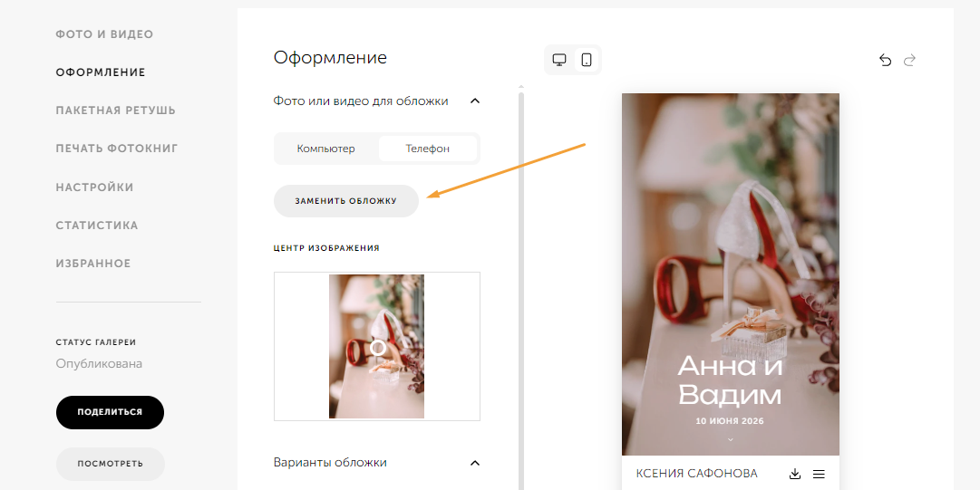Screen dimensions: 980x490
Task: Select the Компьютер cover option
Action: 326,149
